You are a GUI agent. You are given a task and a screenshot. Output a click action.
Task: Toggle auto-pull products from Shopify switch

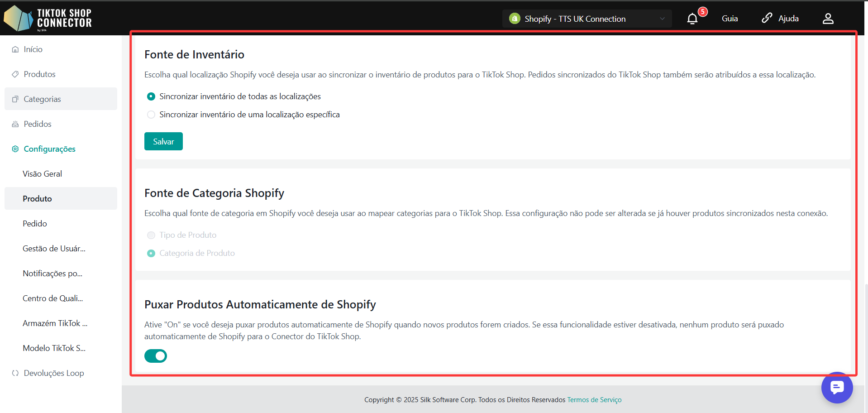coord(156,356)
